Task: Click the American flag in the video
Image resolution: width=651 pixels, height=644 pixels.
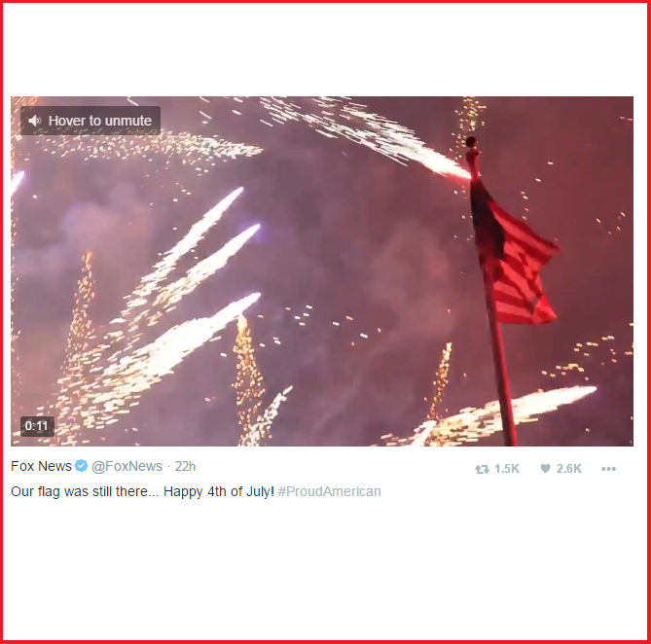Action: tap(515, 253)
